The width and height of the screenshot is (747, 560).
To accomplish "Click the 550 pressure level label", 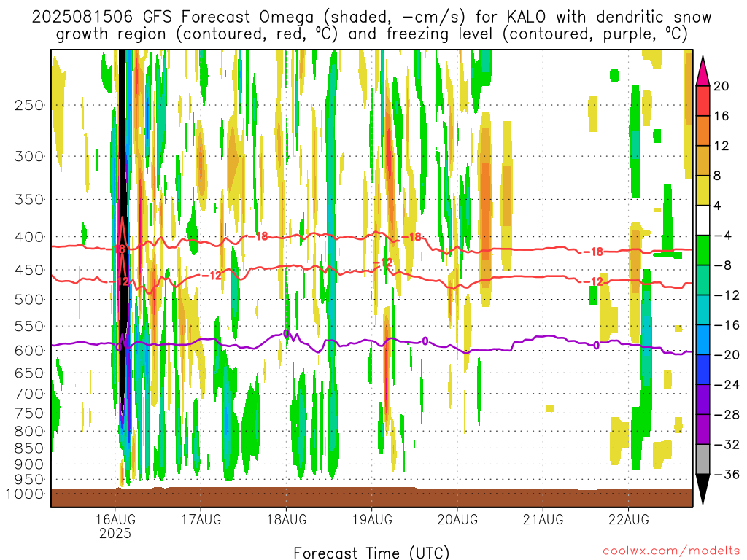I will (x=29, y=326).
